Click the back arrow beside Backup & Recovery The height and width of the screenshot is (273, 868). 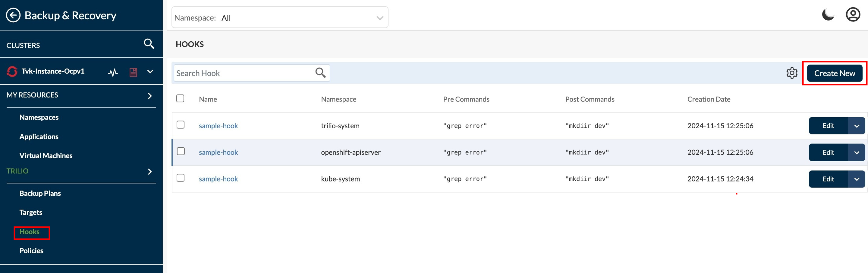click(13, 15)
